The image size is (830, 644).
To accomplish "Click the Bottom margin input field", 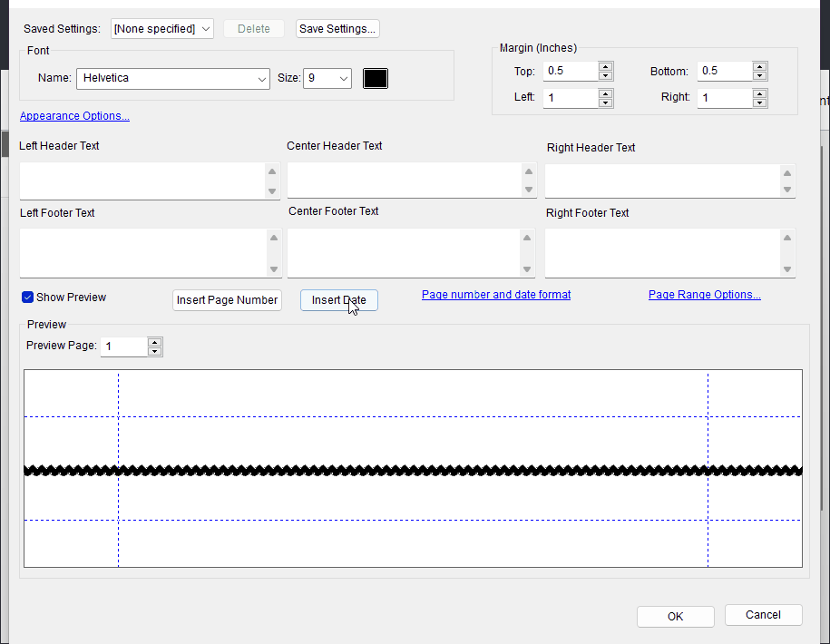I will pyautogui.click(x=725, y=72).
